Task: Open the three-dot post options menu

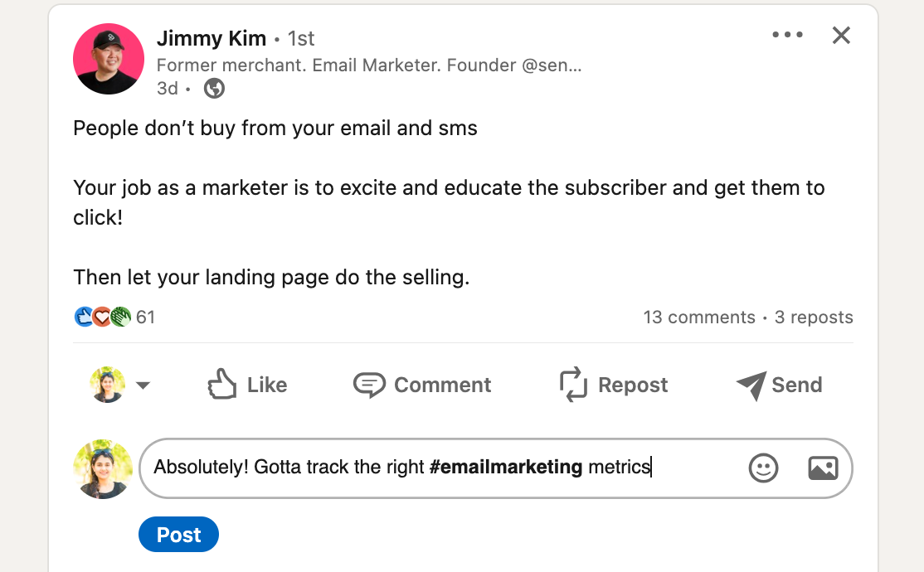Action: [787, 35]
